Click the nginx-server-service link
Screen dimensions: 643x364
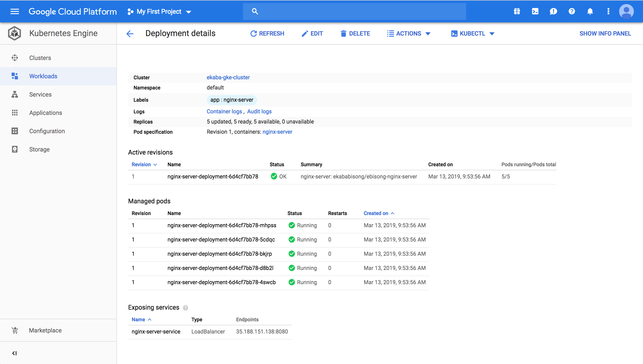tap(156, 331)
